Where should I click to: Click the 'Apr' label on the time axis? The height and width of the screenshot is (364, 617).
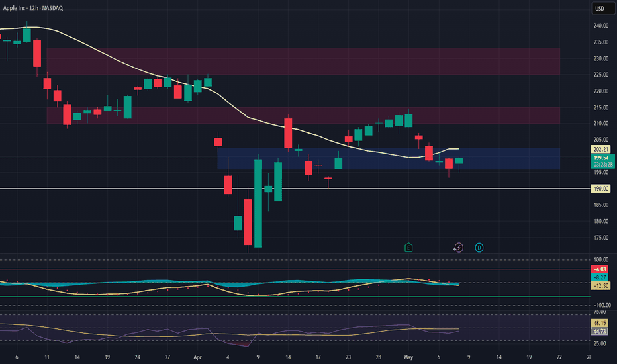pos(197,357)
